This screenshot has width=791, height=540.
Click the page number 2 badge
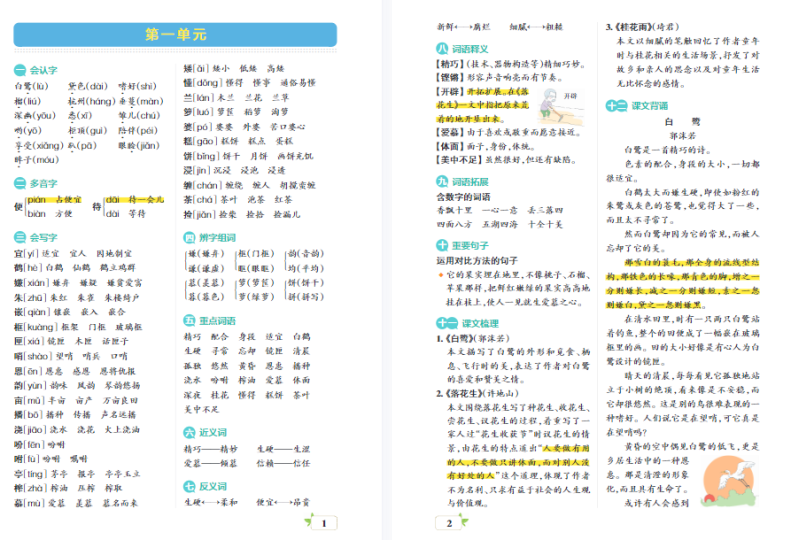click(450, 522)
